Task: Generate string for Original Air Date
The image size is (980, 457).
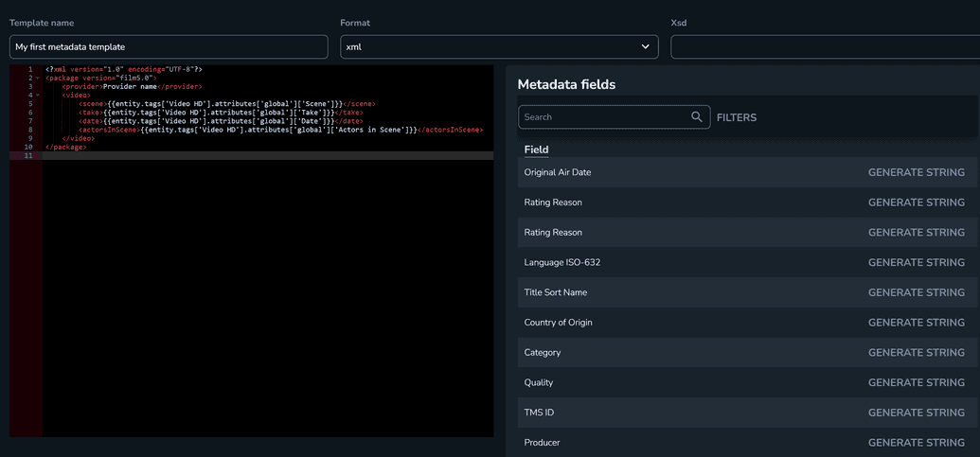Action: pos(917,172)
